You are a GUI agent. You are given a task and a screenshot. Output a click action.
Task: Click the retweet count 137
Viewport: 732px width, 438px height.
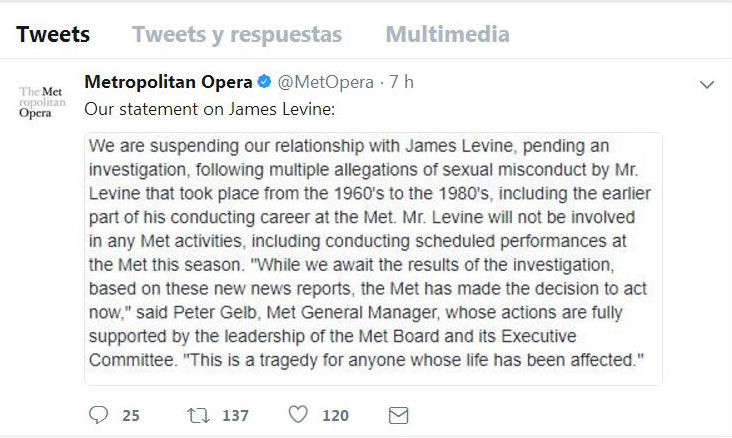point(235,415)
